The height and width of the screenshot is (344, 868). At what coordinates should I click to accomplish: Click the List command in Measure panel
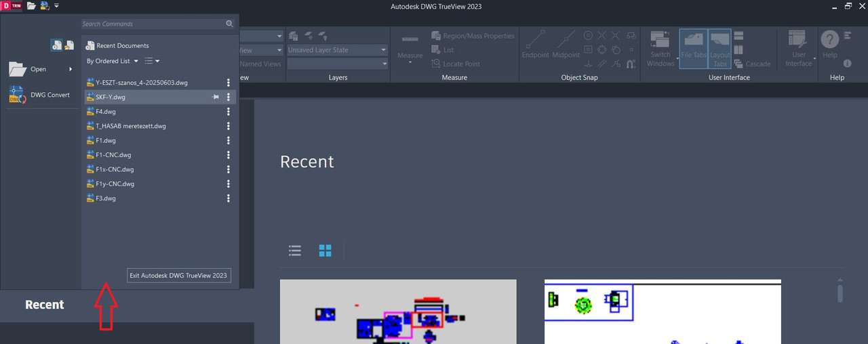point(443,50)
